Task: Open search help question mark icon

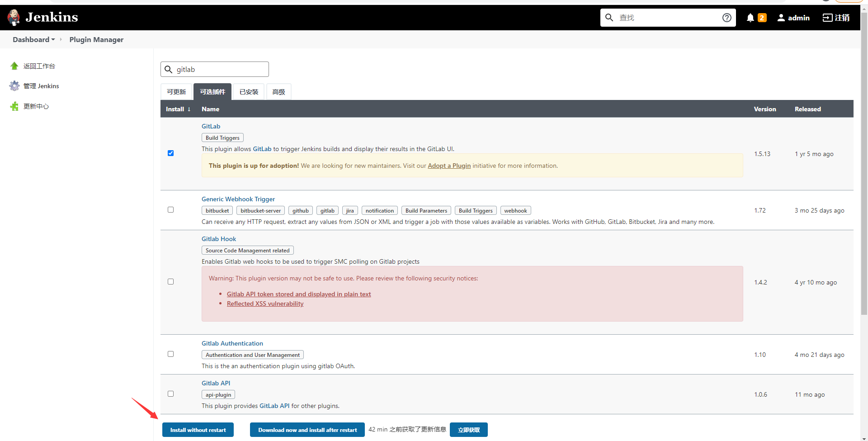Action: tap(726, 18)
